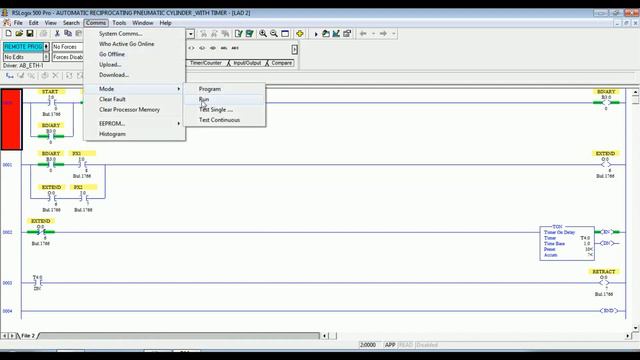This screenshot has width=640, height=360.
Task: Choose Test Continuous in Mode submenu
Action: (224, 120)
